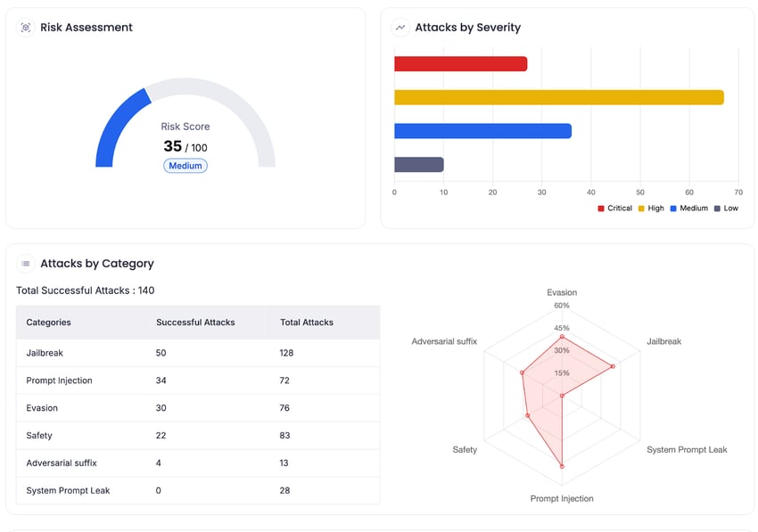Toggle the Low severity legend item
Image resolution: width=758 pixels, height=532 pixels.
click(x=726, y=209)
